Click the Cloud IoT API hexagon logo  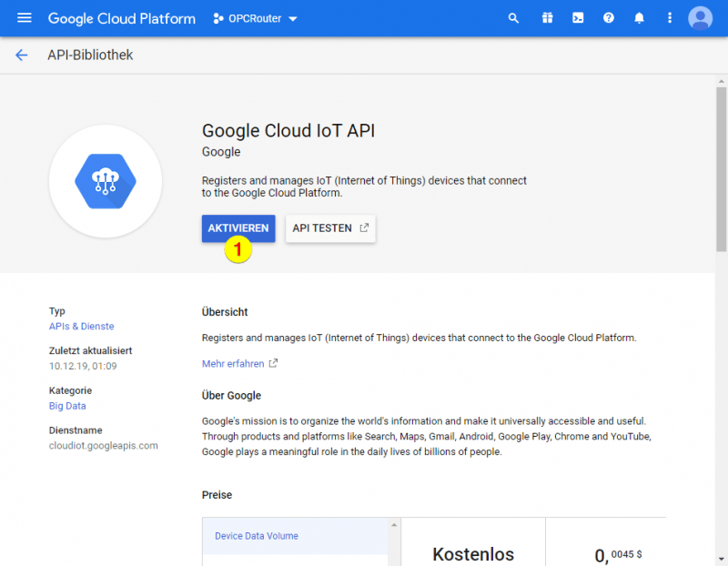click(105, 181)
